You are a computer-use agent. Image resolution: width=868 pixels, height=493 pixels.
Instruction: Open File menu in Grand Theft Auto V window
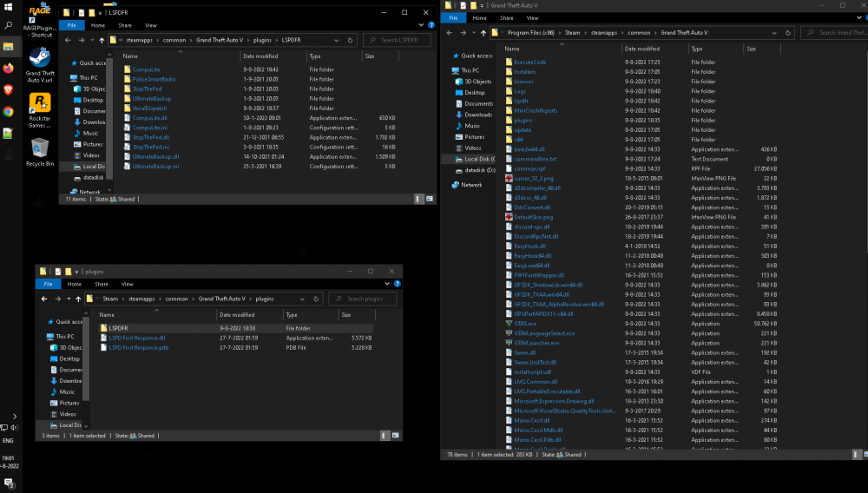pos(451,17)
